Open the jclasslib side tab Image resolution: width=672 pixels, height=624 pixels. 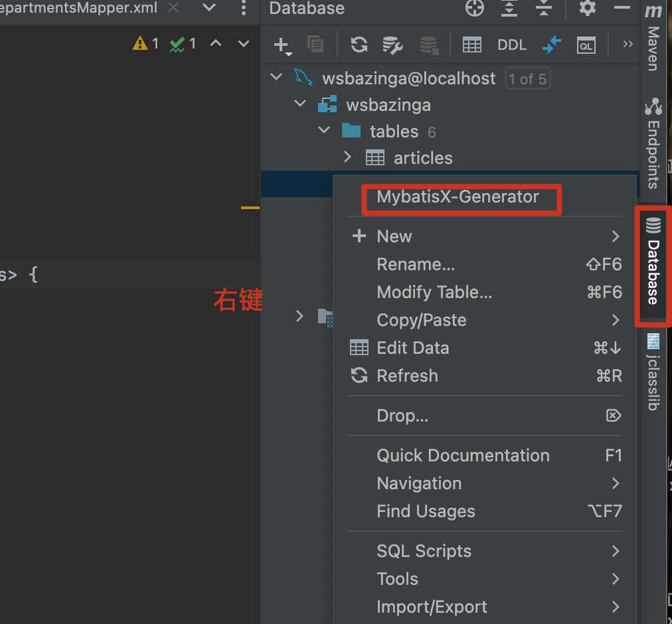[653, 372]
